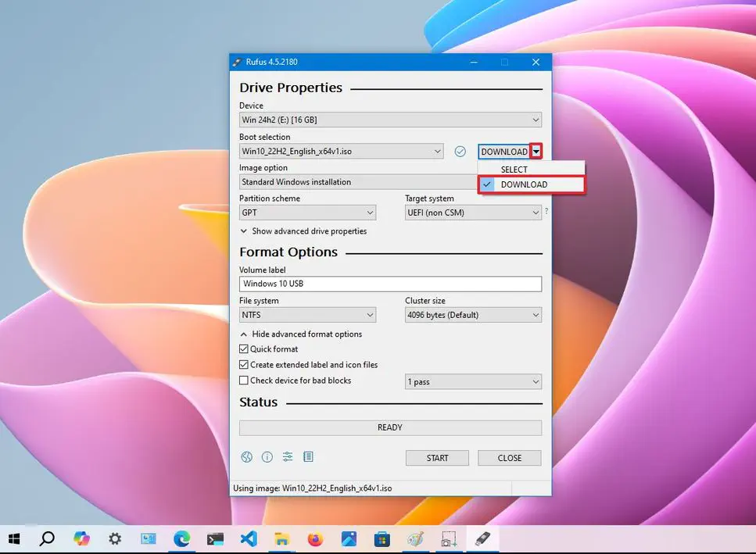Click the Volume label text field
This screenshot has height=554, width=756.
coord(390,284)
